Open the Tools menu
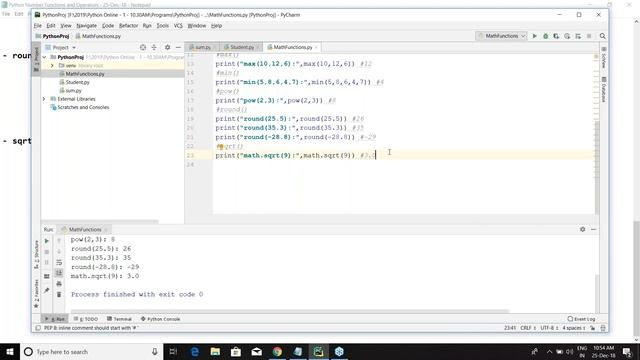This screenshot has width=640, height=360. coord(162,25)
